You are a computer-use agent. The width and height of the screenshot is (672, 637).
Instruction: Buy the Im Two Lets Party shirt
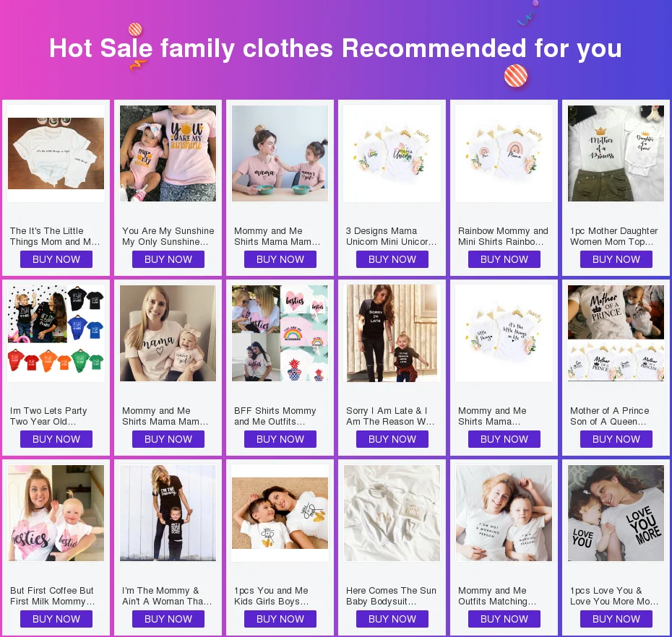click(56, 439)
